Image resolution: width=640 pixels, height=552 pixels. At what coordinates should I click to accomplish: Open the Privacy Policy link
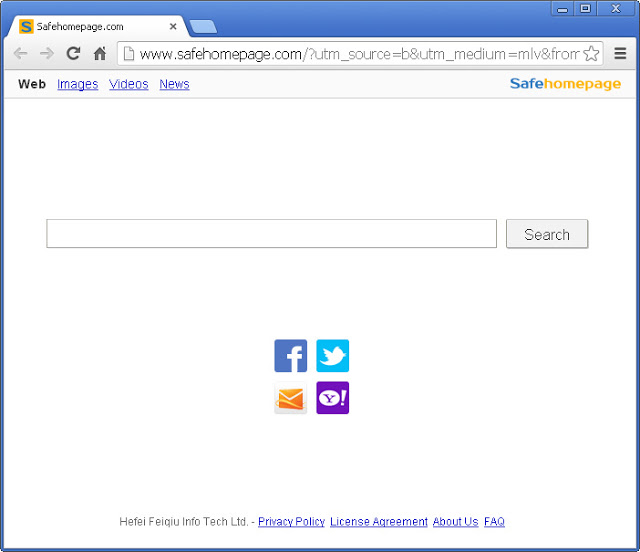point(291,522)
